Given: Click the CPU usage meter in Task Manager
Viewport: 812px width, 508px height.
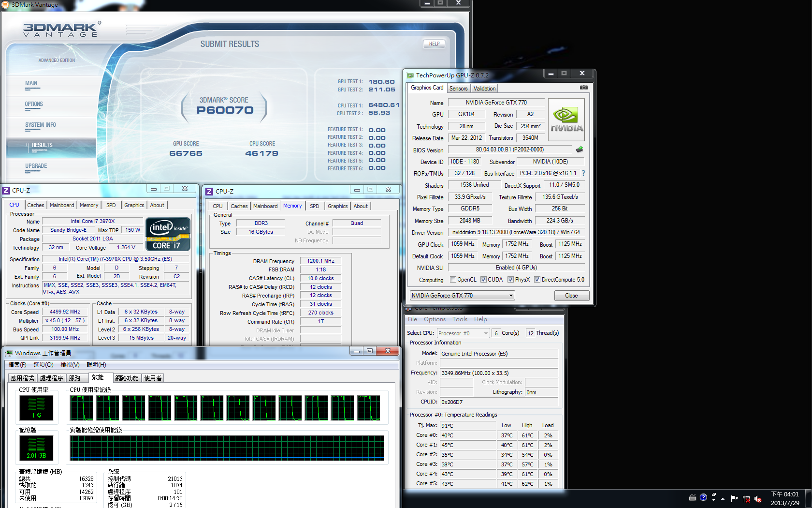Looking at the screenshot, I should (36, 407).
